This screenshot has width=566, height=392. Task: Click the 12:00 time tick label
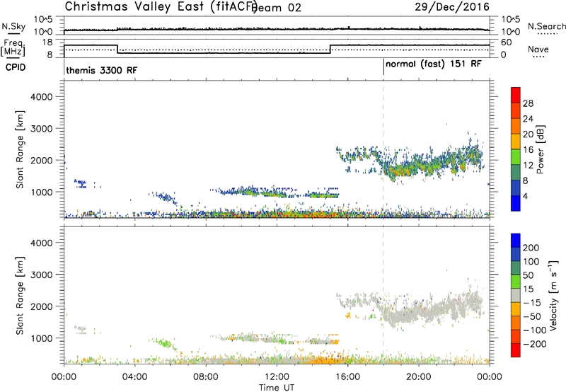(277, 377)
